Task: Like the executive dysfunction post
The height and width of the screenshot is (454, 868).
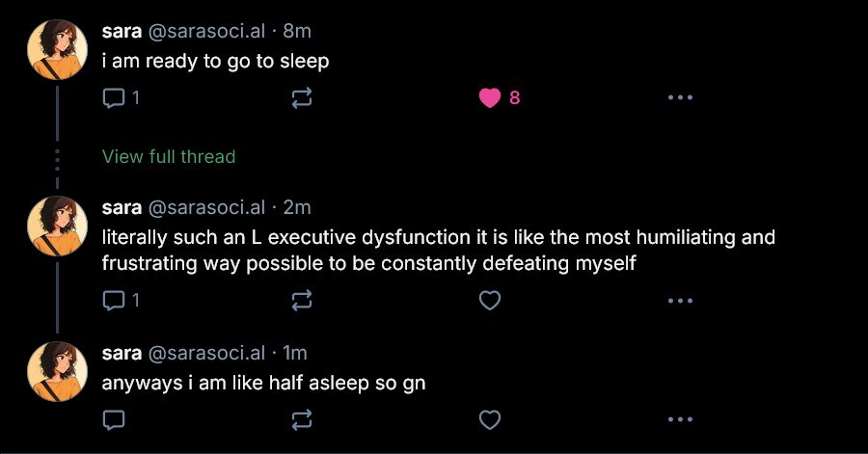Action: (x=489, y=301)
